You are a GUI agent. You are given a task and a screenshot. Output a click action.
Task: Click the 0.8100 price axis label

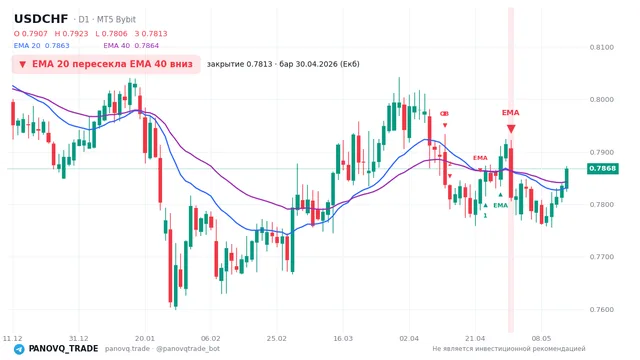coord(602,47)
